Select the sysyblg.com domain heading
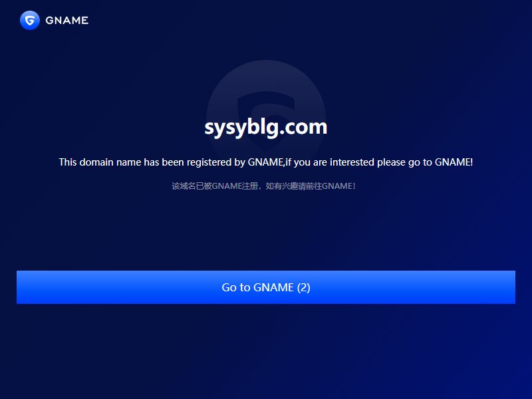 [266, 128]
